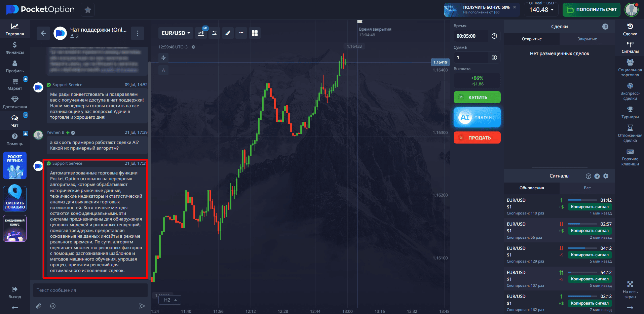Switch to Closed deals tab
This screenshot has height=314, width=644.
pyautogui.click(x=587, y=39)
